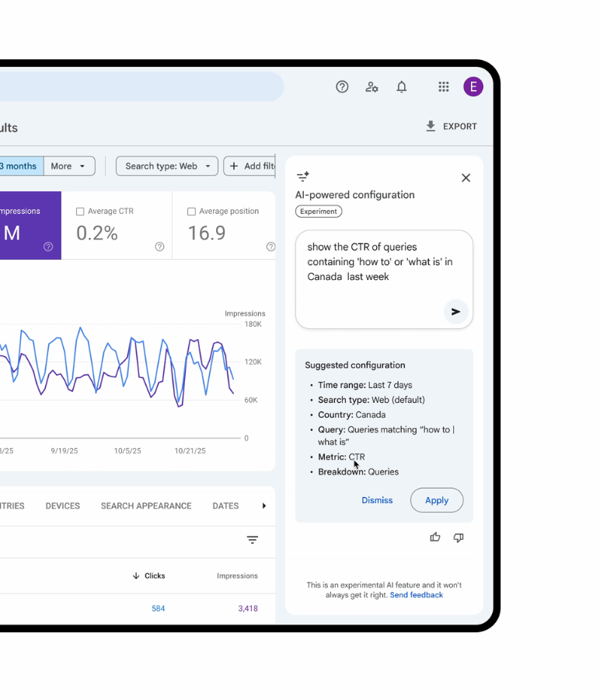
Task: Enable the Average CTR checkbox
Action: [x=80, y=212]
